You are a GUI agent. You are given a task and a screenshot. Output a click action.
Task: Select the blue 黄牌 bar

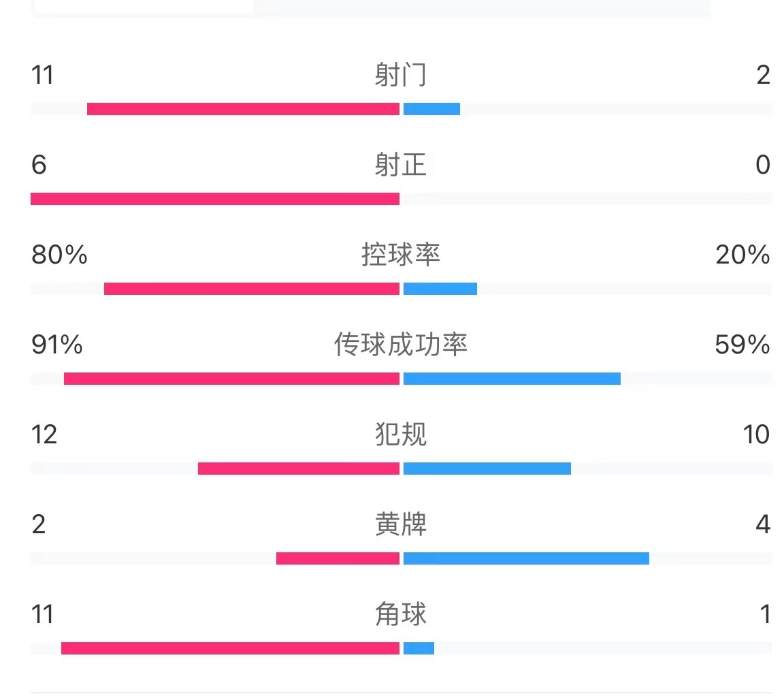click(526, 558)
